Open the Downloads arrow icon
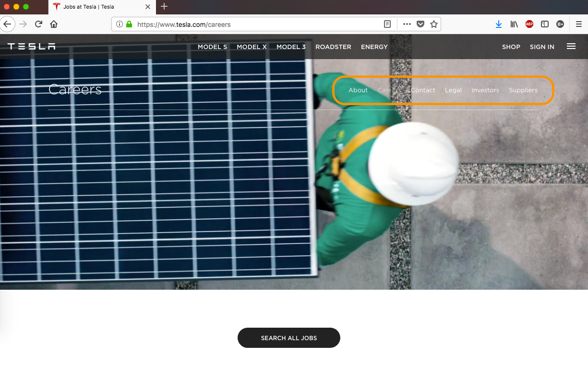The image size is (588, 369). [x=499, y=24]
